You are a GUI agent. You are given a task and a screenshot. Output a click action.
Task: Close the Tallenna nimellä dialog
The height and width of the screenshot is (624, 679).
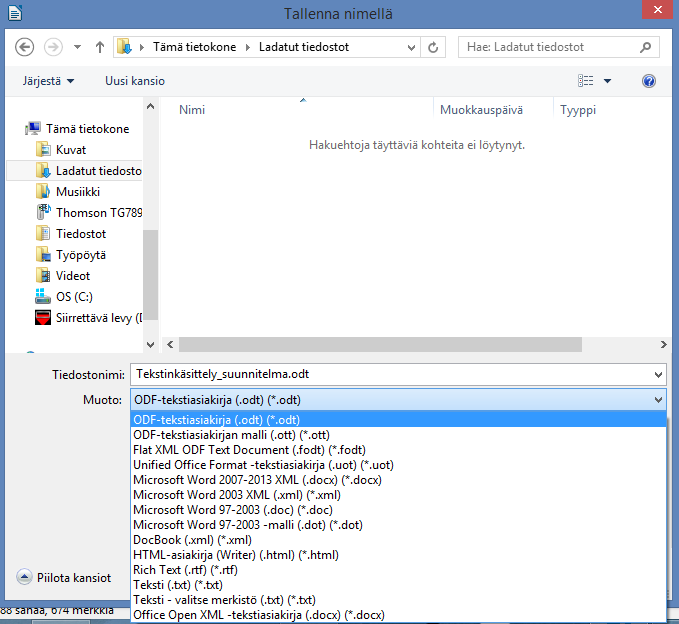tap(657, 10)
